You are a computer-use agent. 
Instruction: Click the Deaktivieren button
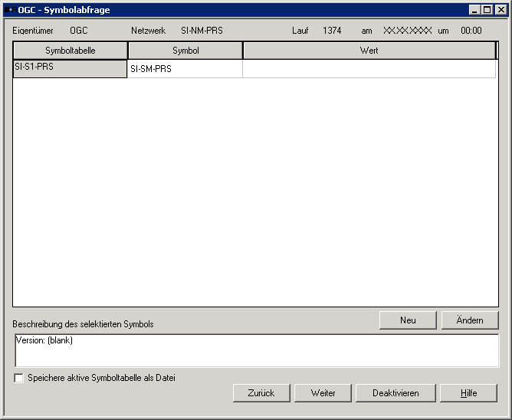395,393
